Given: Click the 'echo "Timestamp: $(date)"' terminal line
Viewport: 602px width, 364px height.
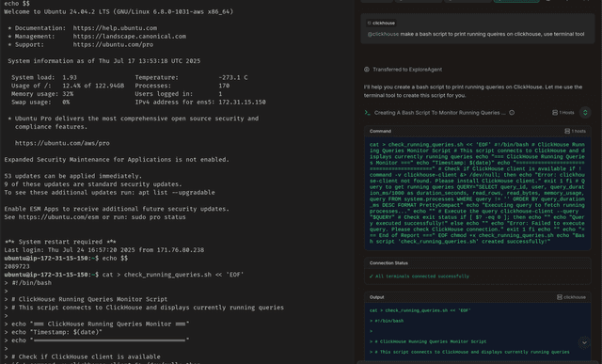Looking at the screenshot, I should click(56, 333).
